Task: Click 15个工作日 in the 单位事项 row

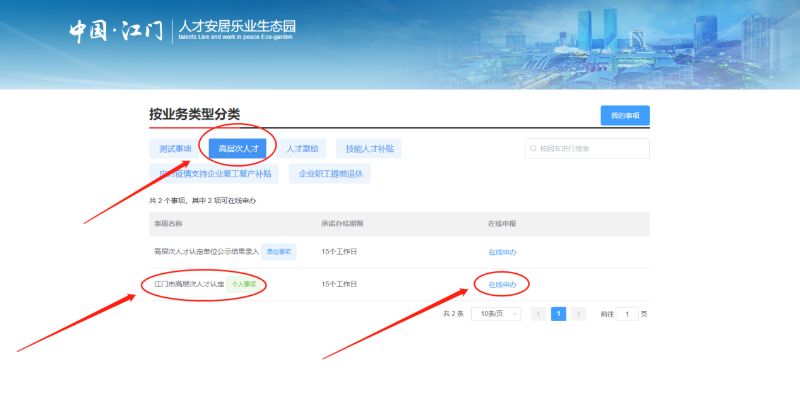Action: click(x=339, y=252)
